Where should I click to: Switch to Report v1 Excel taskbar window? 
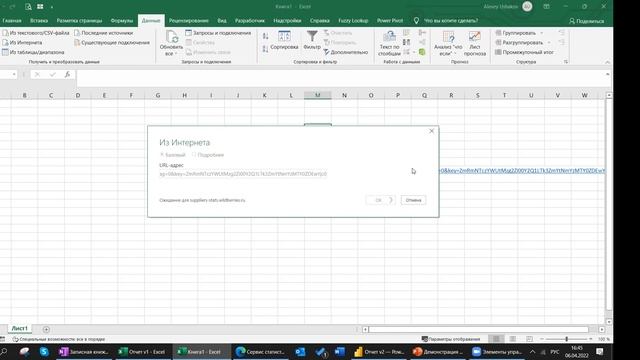click(142, 351)
